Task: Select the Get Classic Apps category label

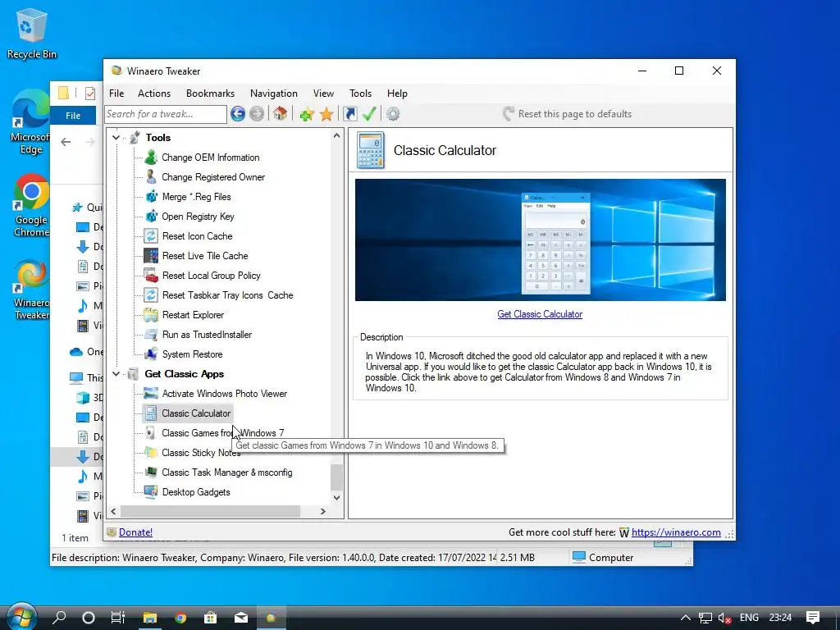Action: coord(185,374)
